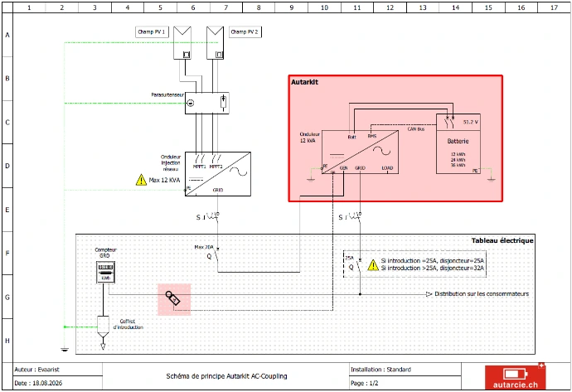Click the Auteur : Evaarist field
This screenshot has width=572, height=392.
coord(36,370)
